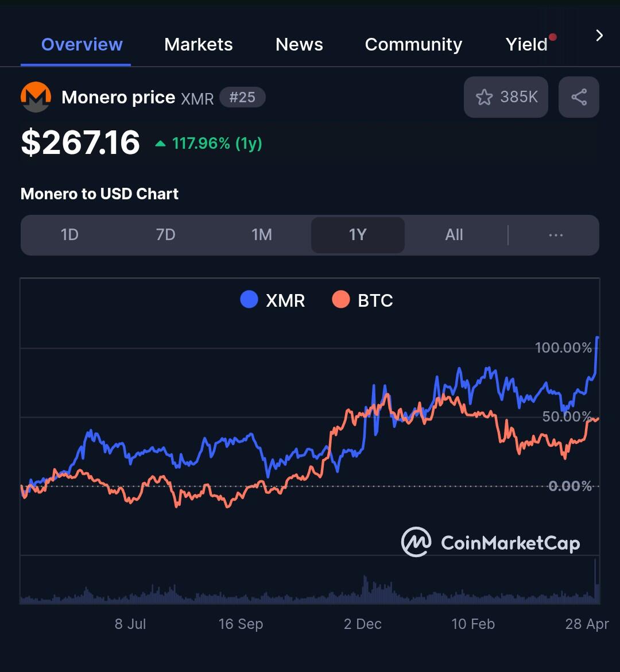Click the #25 rank badge
The image size is (620, 672).
pos(242,97)
